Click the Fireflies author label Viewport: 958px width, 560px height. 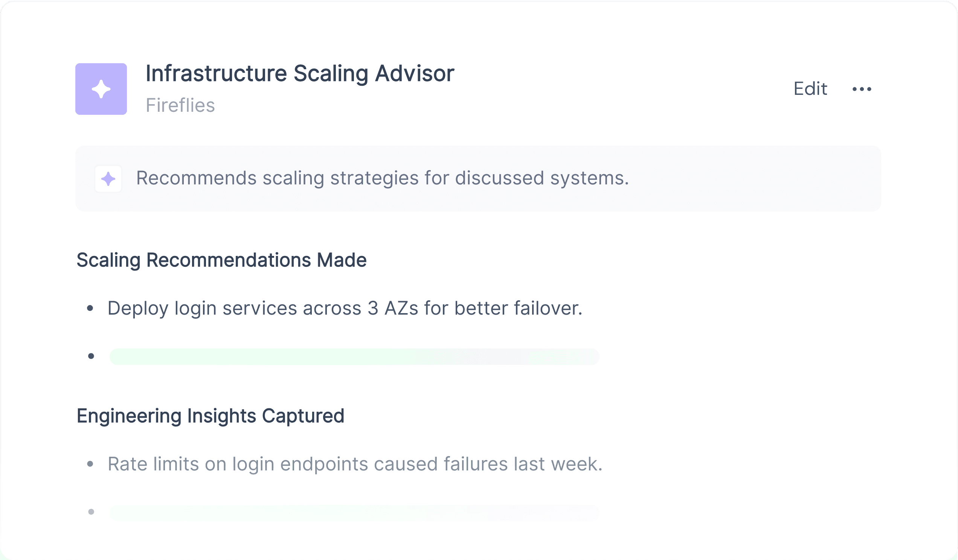click(180, 105)
